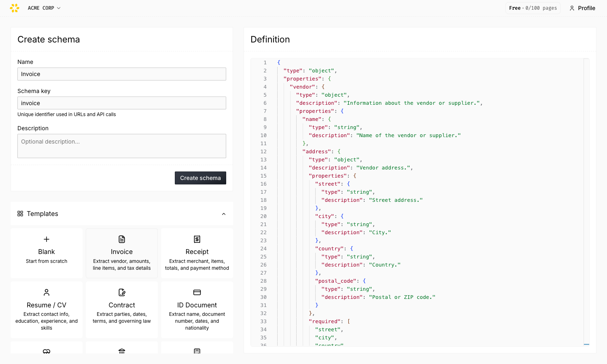Click the "postal_code" key on line 28
607x364 pixels.
click(x=336, y=281)
